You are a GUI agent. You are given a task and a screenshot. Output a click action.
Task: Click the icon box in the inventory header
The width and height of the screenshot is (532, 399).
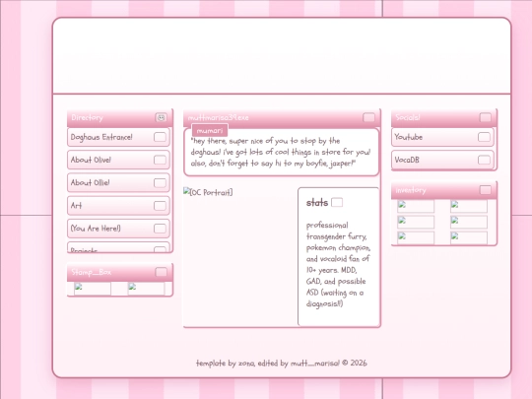point(485,190)
